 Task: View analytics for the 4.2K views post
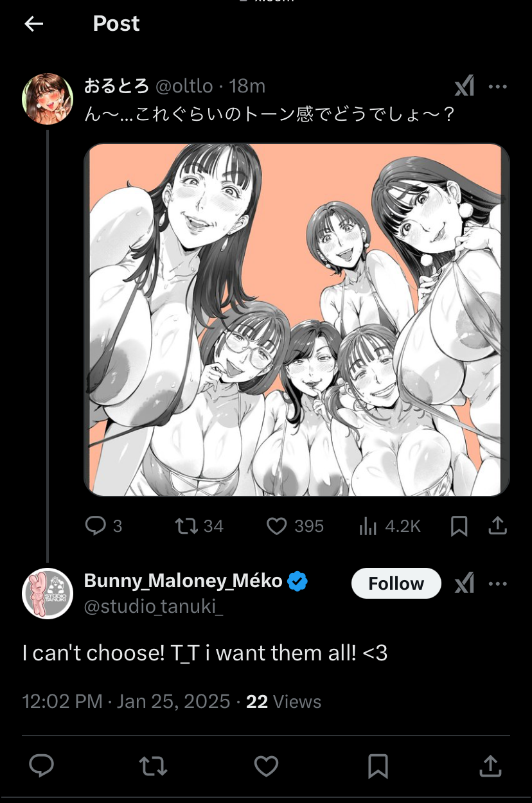click(368, 526)
